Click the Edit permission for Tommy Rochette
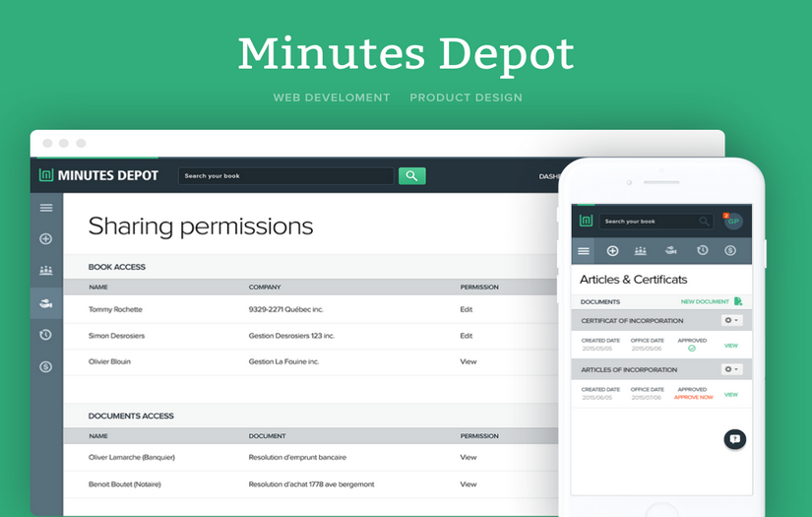 pos(467,309)
